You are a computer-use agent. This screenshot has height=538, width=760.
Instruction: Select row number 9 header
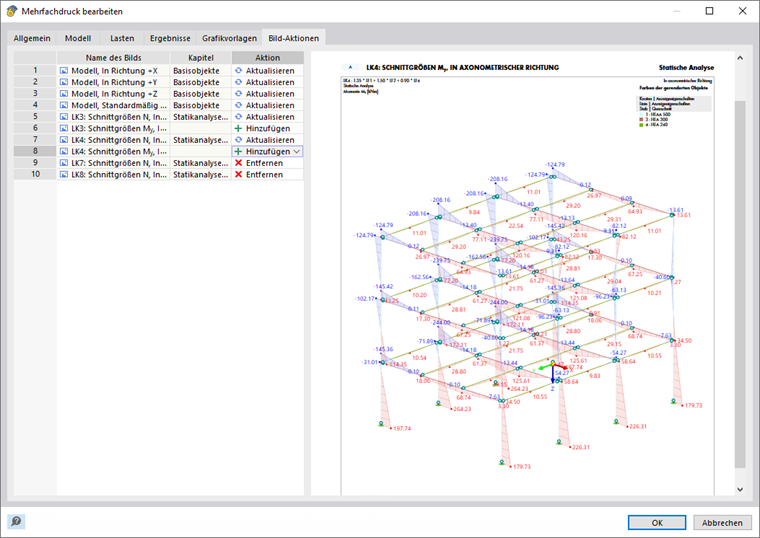click(x=35, y=163)
